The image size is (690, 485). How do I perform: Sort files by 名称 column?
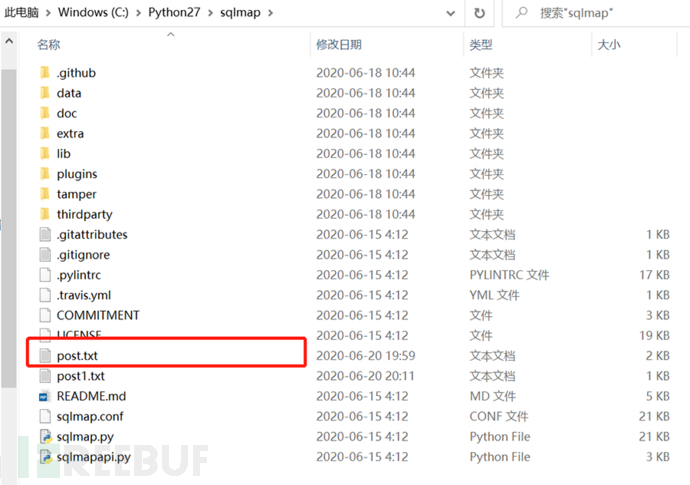[x=49, y=44]
